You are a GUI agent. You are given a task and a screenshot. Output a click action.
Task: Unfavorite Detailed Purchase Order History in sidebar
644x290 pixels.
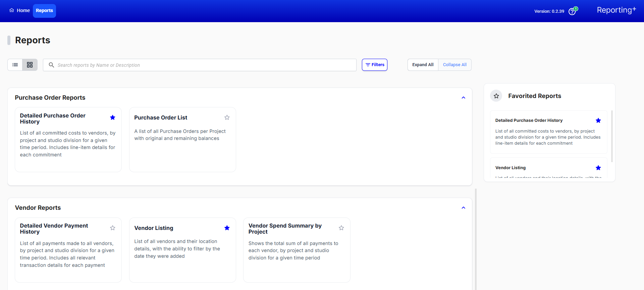pyautogui.click(x=598, y=120)
